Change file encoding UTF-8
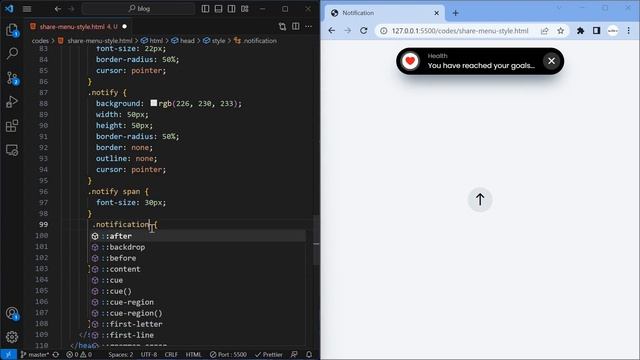 [x=149, y=354]
